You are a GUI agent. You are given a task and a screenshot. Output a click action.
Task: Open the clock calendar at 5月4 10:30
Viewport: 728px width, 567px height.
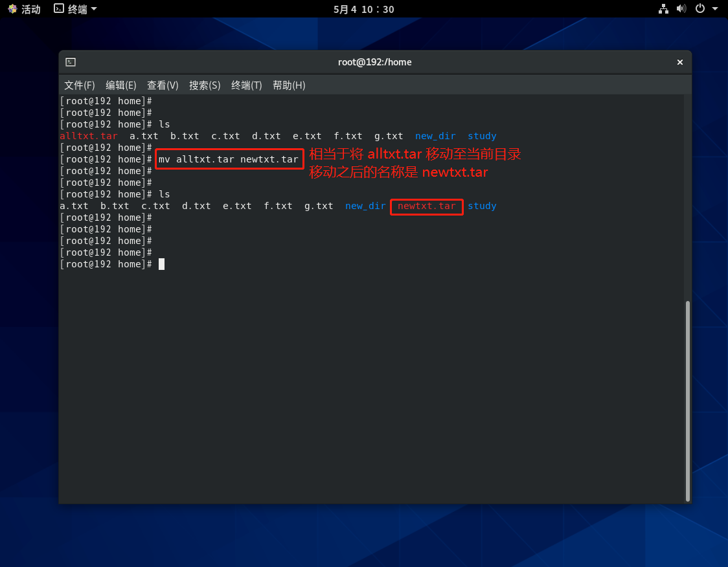point(363,9)
